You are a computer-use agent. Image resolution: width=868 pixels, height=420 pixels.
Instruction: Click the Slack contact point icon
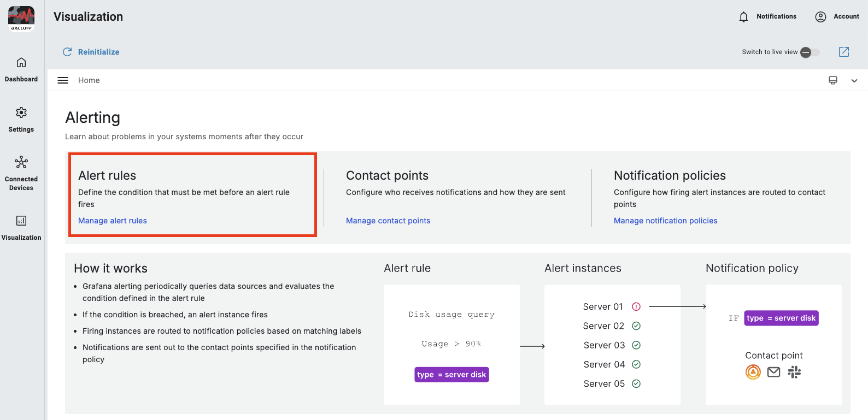click(x=794, y=372)
